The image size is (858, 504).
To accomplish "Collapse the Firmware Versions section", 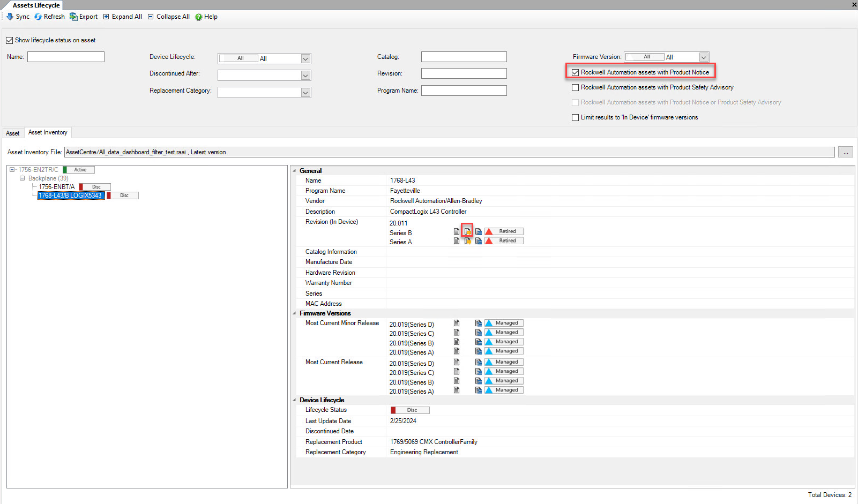I will [294, 313].
